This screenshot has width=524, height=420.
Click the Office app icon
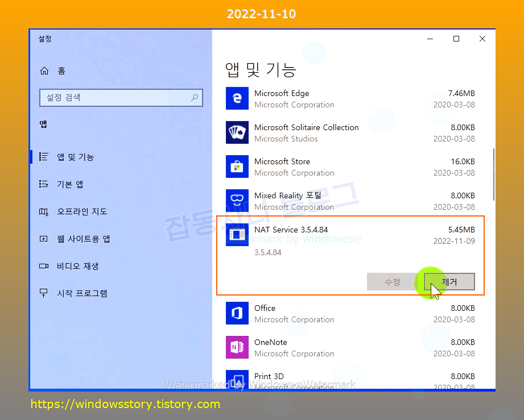[x=237, y=313]
